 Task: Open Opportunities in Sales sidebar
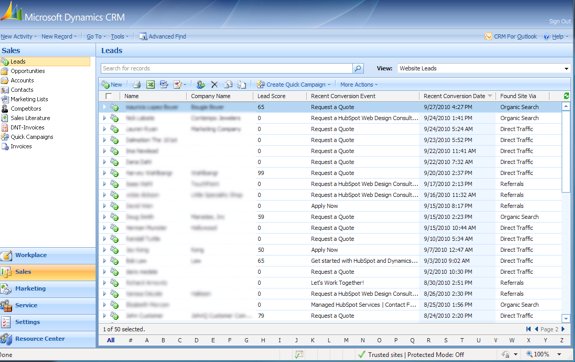pos(28,71)
